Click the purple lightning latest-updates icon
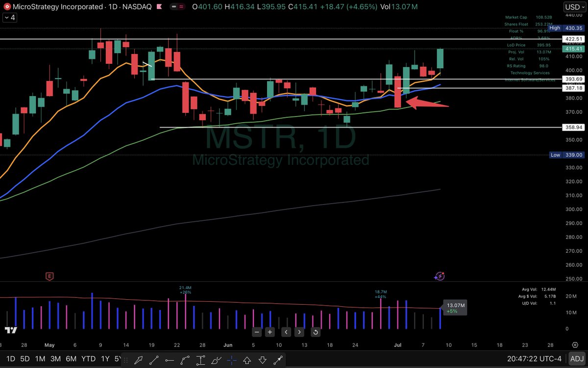Image resolution: width=588 pixels, height=368 pixels. (440, 276)
